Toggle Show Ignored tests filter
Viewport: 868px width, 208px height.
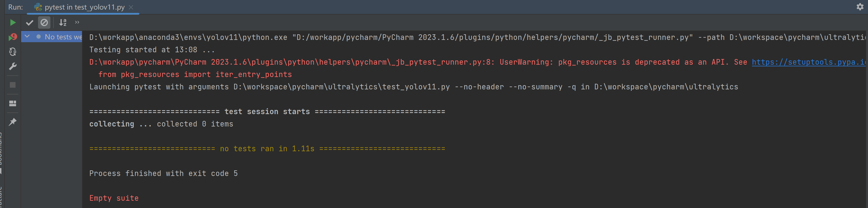[44, 22]
